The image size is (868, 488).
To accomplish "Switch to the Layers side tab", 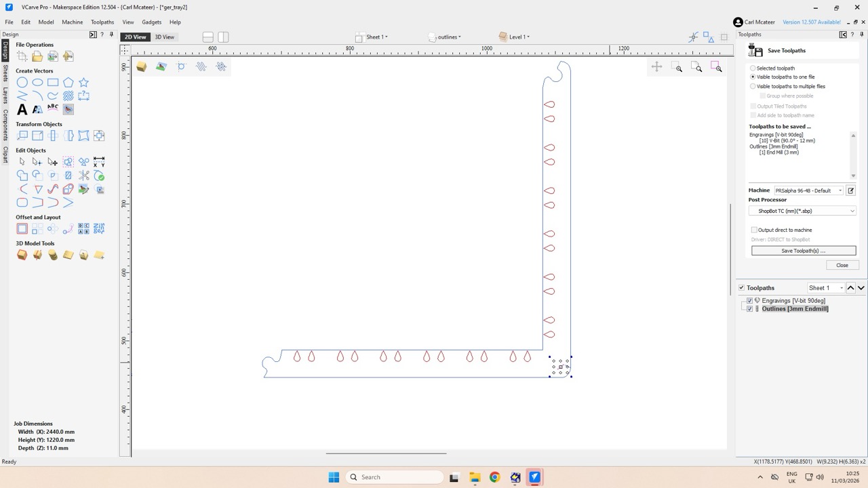I will (5, 96).
